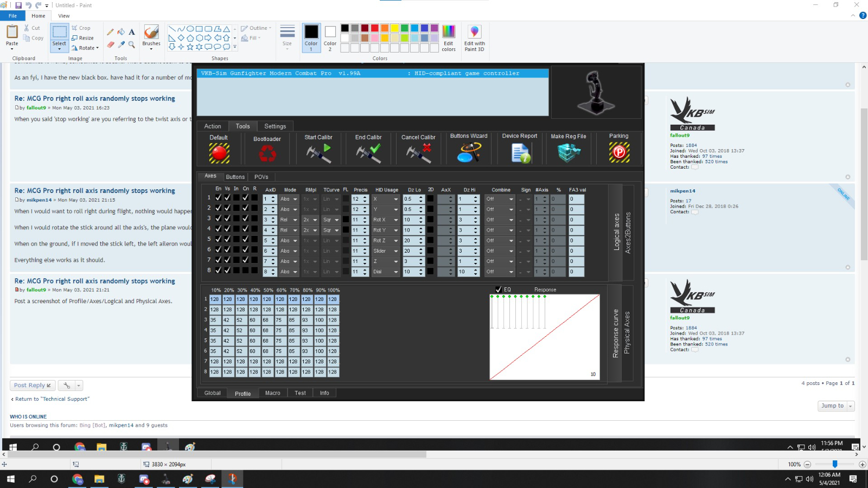Select the Magnifier tool
This screenshot has height=488, width=868.
132,44
